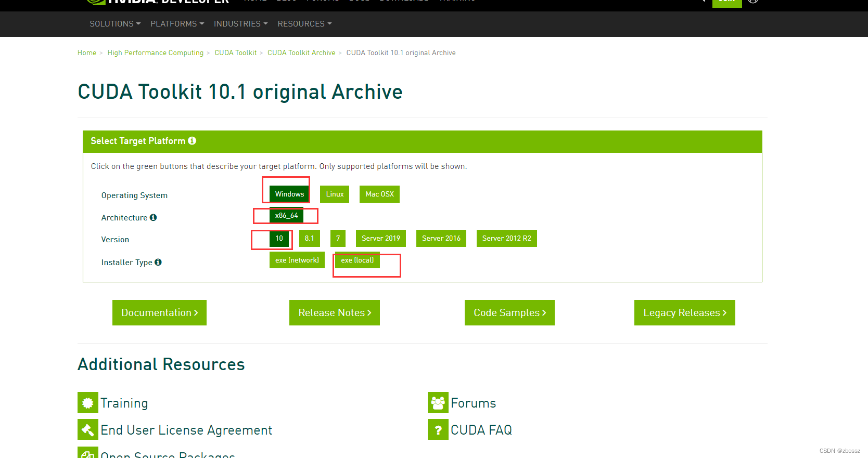
Task: Click the question mark FAQ icon
Action: click(438, 429)
